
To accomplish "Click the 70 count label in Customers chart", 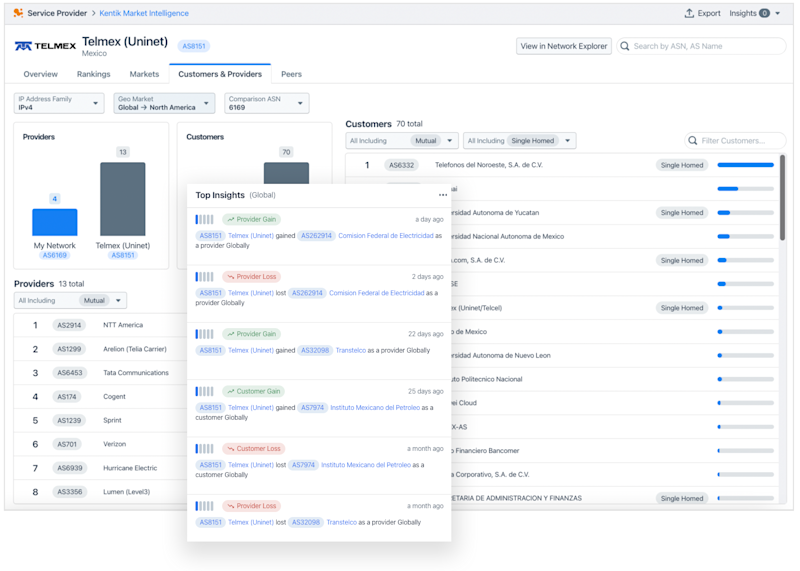I will click(286, 152).
